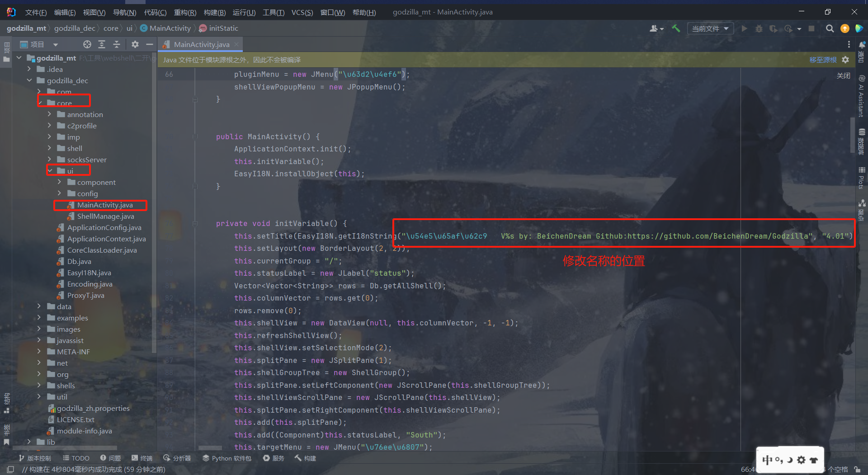Open the 重构(R) menu
The width and height of the screenshot is (868, 475).
[x=185, y=12]
